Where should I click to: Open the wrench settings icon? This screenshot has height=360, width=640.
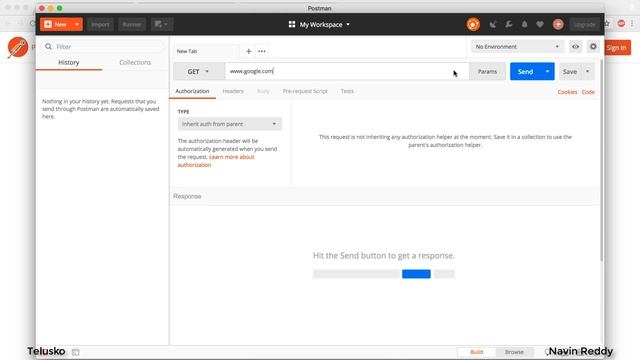pos(509,24)
